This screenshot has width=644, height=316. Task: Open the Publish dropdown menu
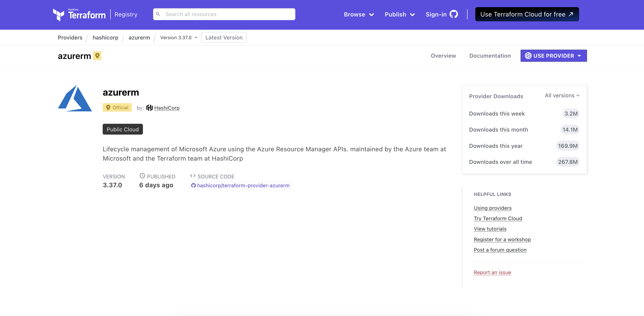click(x=400, y=15)
